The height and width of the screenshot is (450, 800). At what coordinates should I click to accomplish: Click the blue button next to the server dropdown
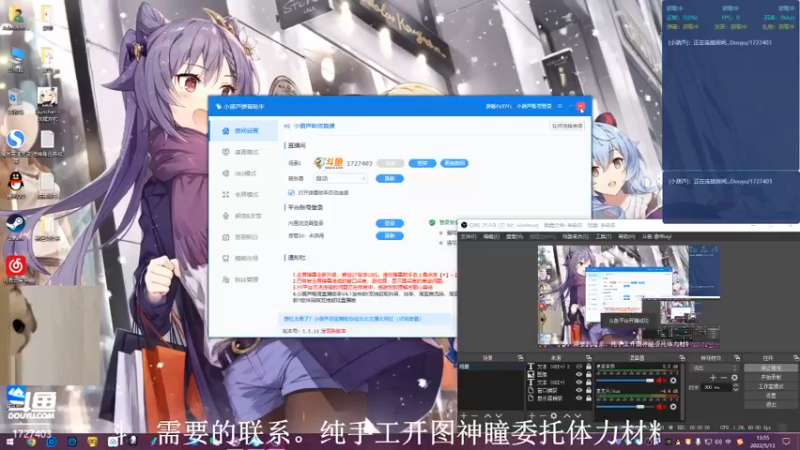(x=390, y=179)
